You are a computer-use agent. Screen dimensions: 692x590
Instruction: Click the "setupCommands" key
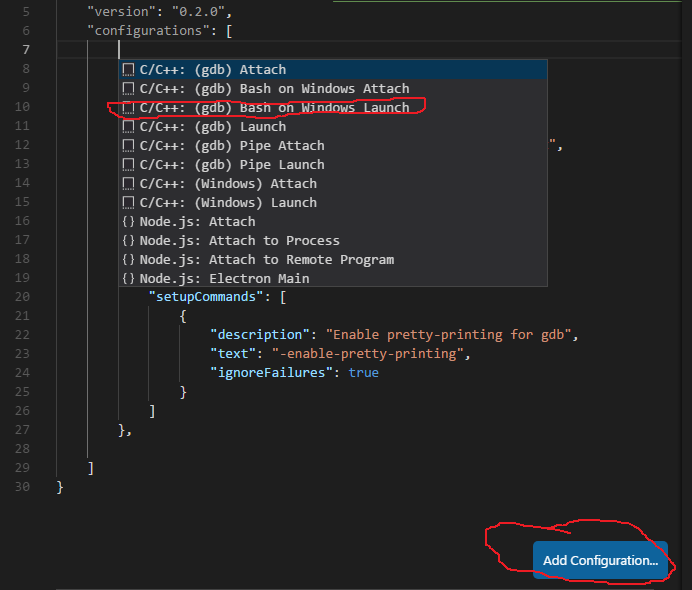pyautogui.click(x=206, y=297)
